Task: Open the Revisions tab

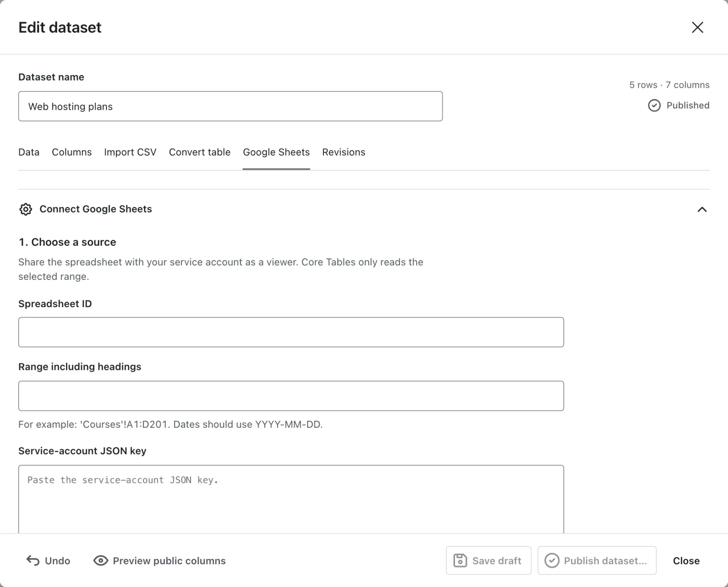Action: click(344, 152)
